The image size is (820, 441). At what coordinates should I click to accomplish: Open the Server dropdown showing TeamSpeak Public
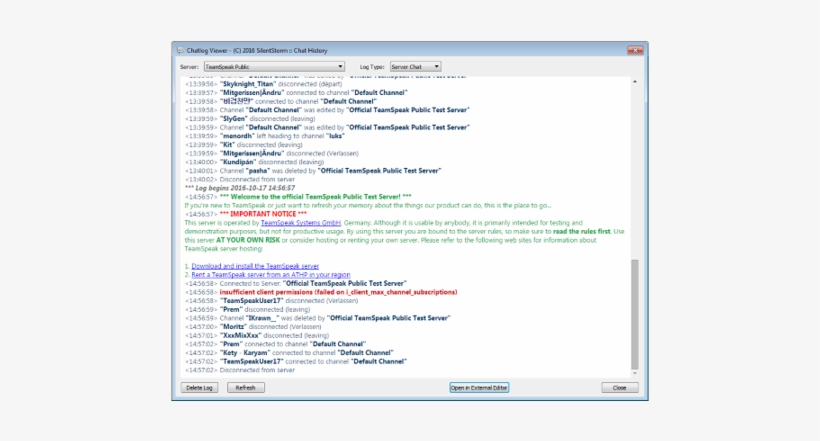[x=274, y=66]
